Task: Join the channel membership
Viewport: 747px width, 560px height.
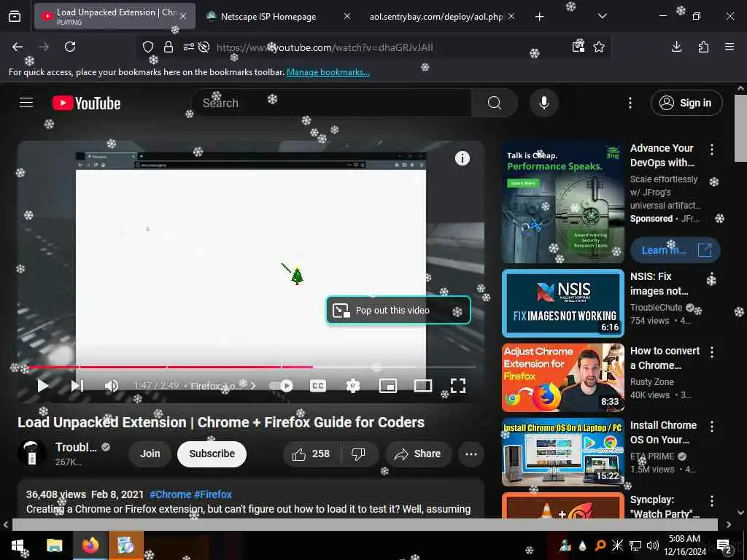Action: coord(150,454)
